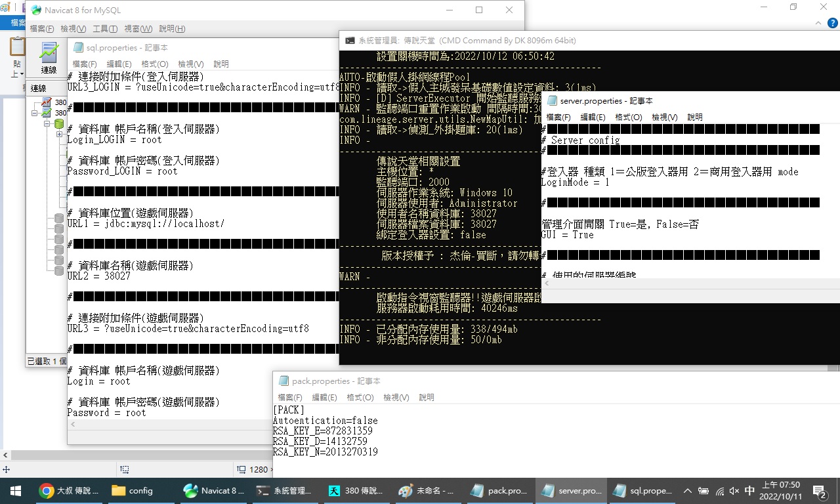
Task: Open 說明 menu in pack.properties Notepad
Action: [427, 397]
